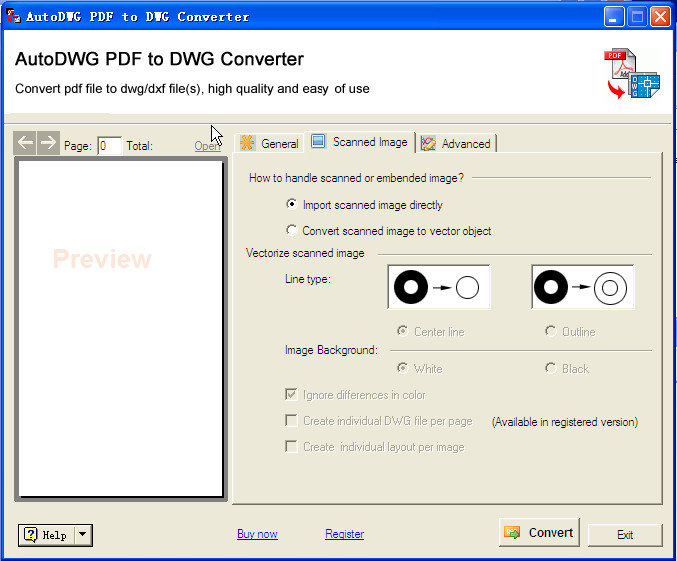This screenshot has height=561, width=677.
Task: Select Convert scanned image to vector object
Action: (x=389, y=231)
